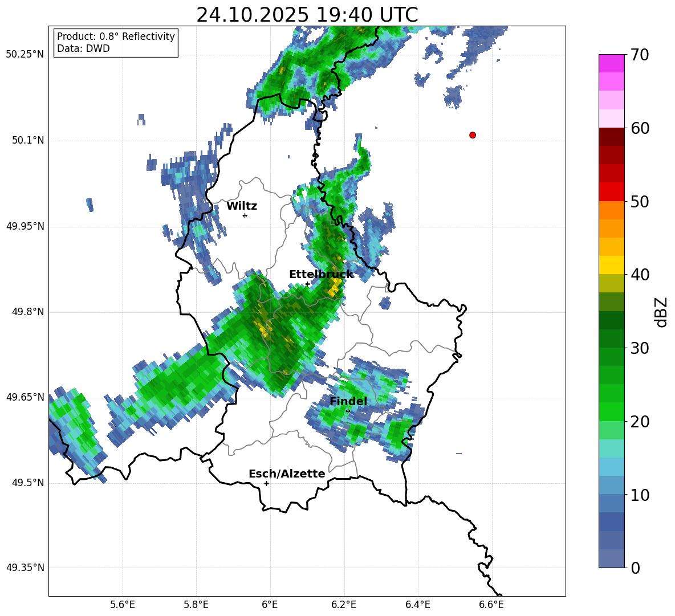The height and width of the screenshot is (616, 675).
Task: Click the 6.6°E longitude label
Action: point(491,605)
